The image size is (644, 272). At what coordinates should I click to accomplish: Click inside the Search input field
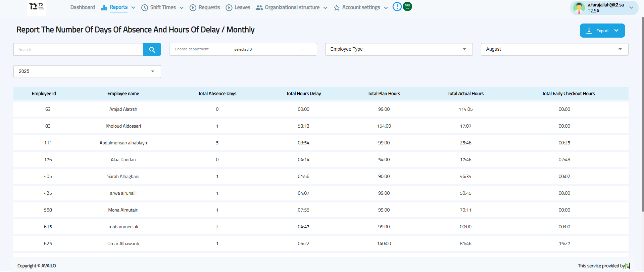[78, 49]
